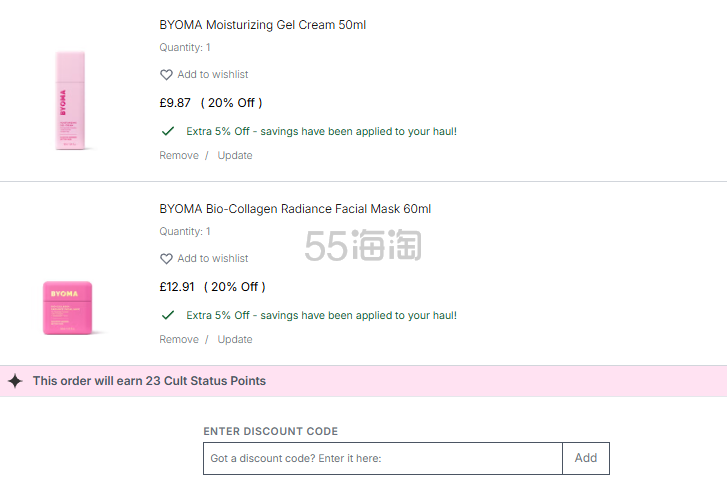This screenshot has width=727, height=491.
Task: Click the £9.87 price of Gel Cream
Action: click(x=175, y=103)
